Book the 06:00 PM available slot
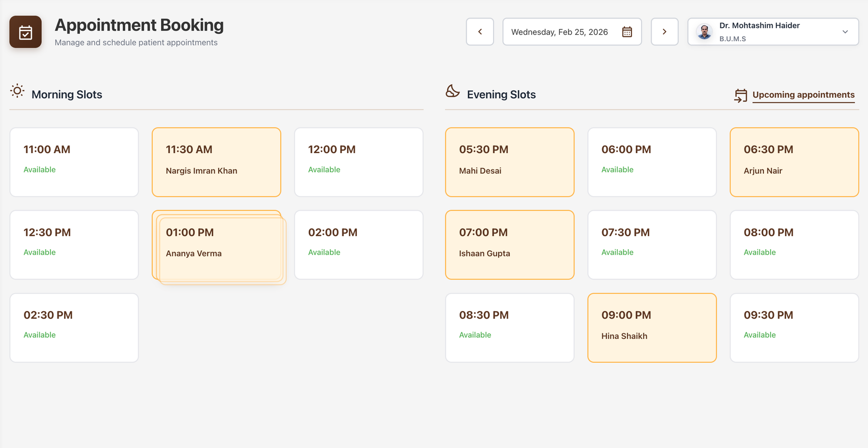This screenshot has height=448, width=868. [652, 162]
